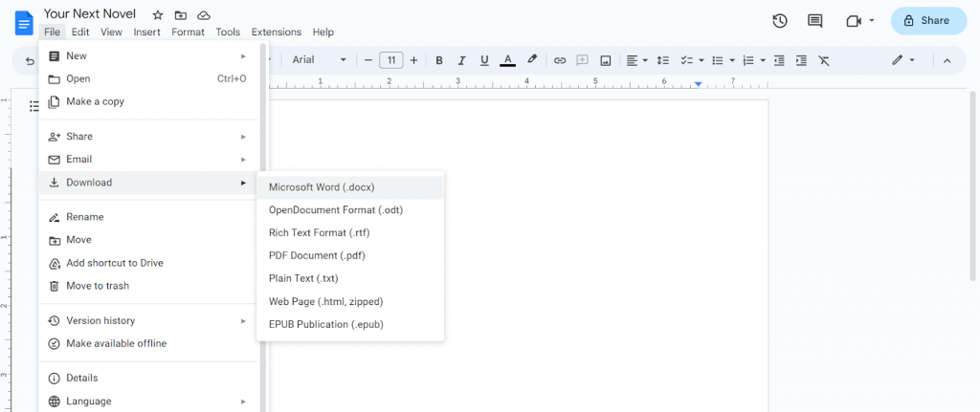Increase font size with plus button
Image resolution: width=980 pixels, height=412 pixels.
(x=413, y=60)
